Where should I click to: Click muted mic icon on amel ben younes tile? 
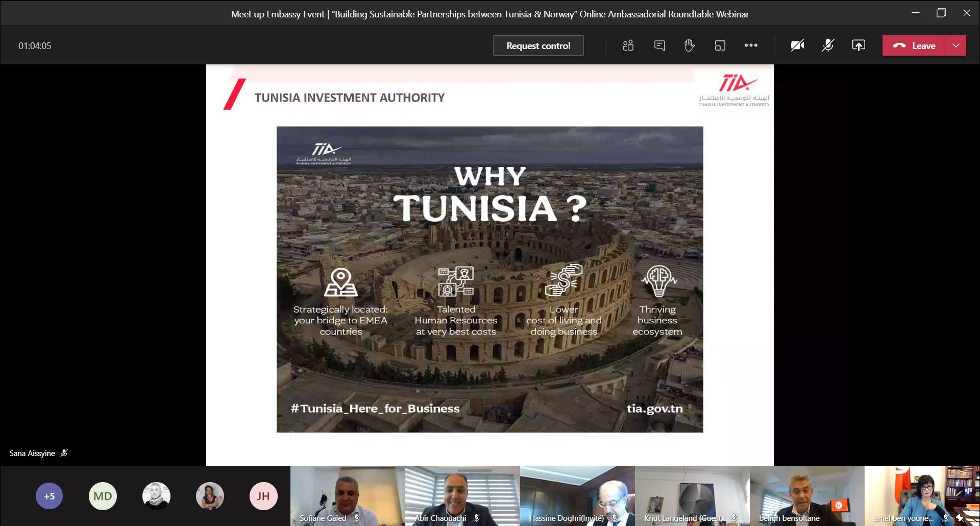click(x=945, y=518)
